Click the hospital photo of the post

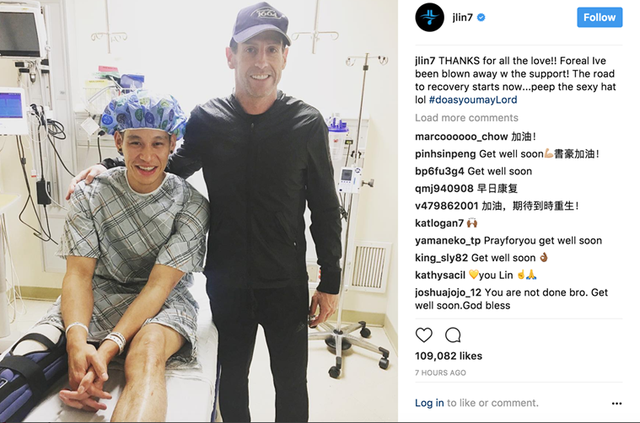[199, 211]
